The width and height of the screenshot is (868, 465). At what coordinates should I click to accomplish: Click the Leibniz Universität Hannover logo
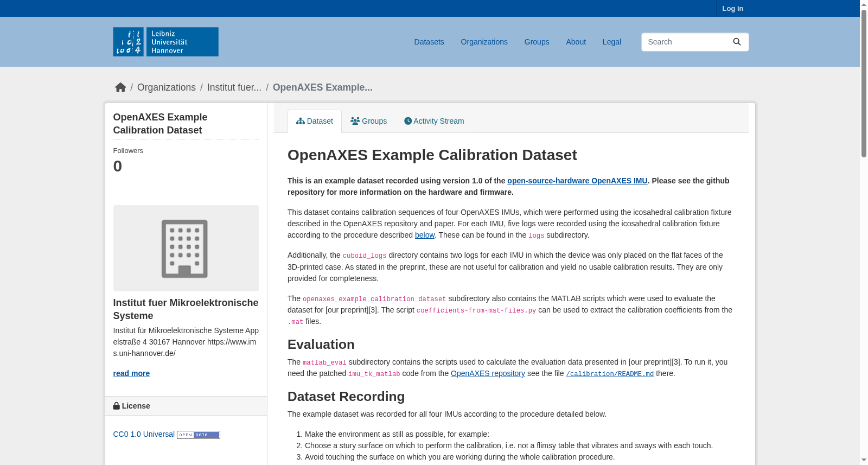[165, 42]
